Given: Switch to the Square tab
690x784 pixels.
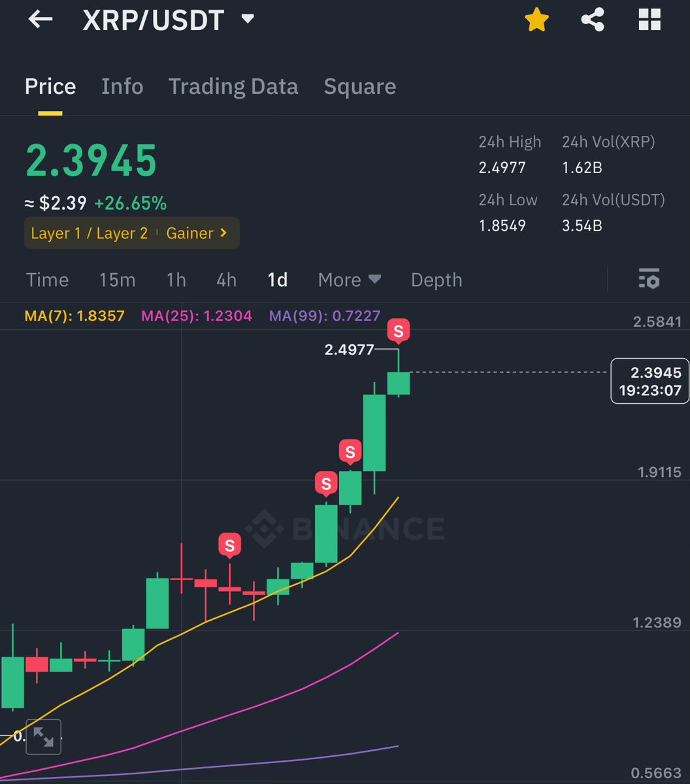Looking at the screenshot, I should click(360, 86).
